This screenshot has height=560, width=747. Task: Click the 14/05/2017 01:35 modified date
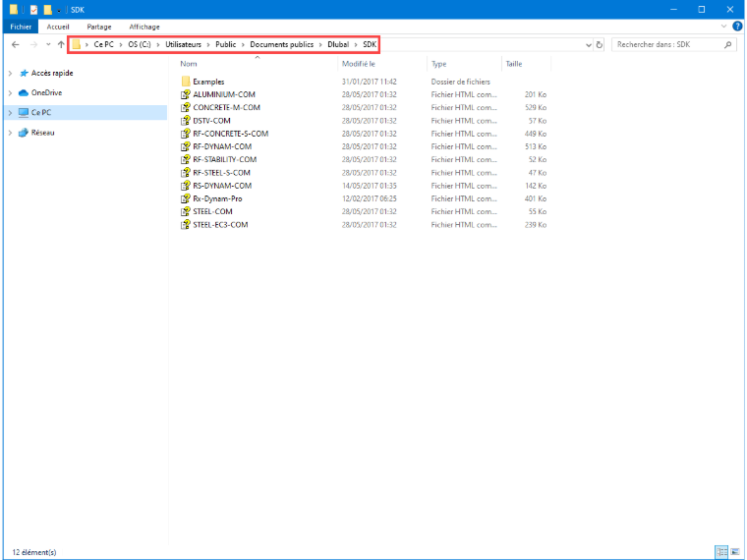click(x=370, y=186)
